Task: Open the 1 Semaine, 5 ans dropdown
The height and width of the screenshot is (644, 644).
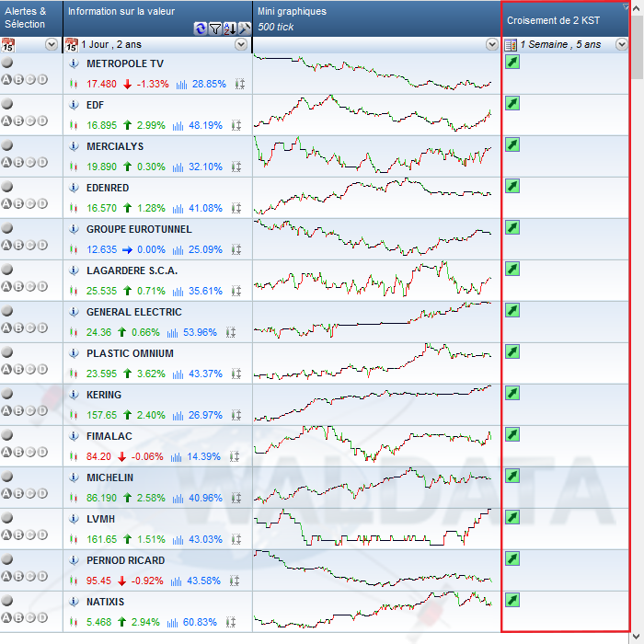Action: (622, 44)
